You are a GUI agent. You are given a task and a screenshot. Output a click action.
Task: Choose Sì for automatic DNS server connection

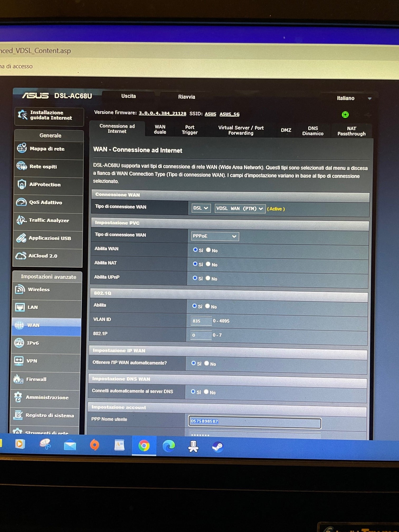193,392
